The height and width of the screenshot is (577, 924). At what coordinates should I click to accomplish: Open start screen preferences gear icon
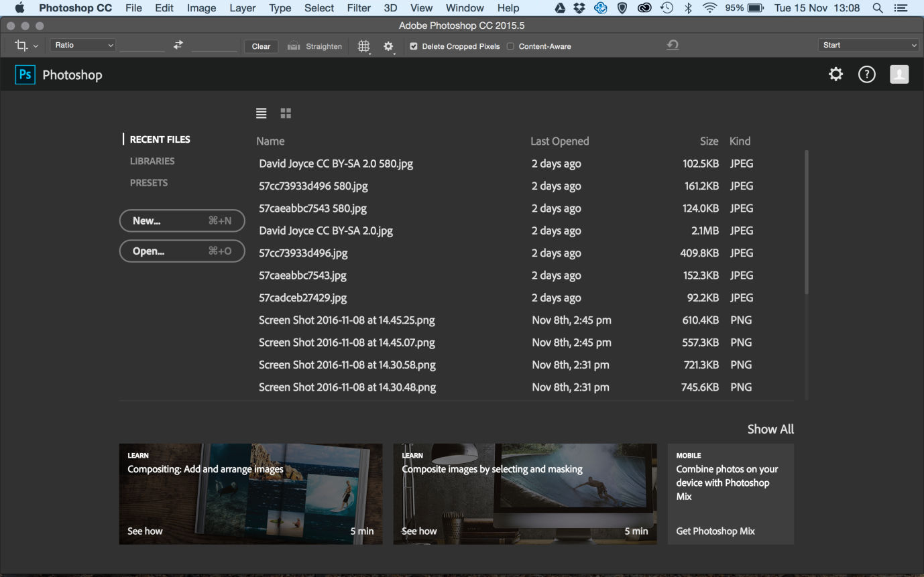click(835, 74)
